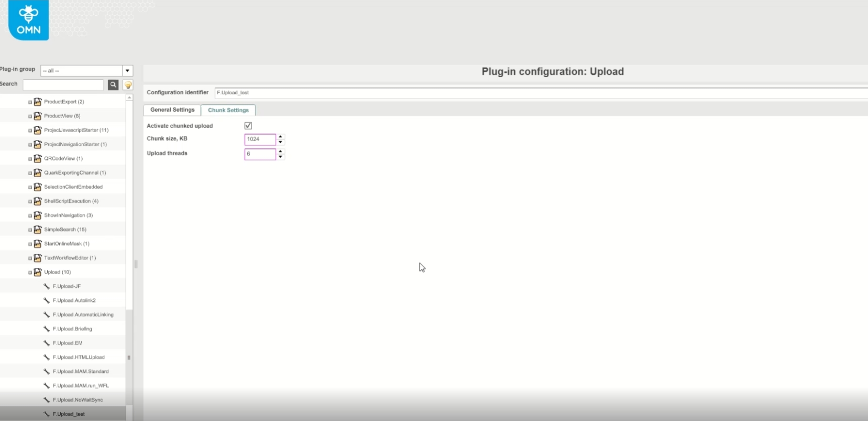
Task: Click the wrench icon for F.Upload-JF
Action: pyautogui.click(x=47, y=286)
